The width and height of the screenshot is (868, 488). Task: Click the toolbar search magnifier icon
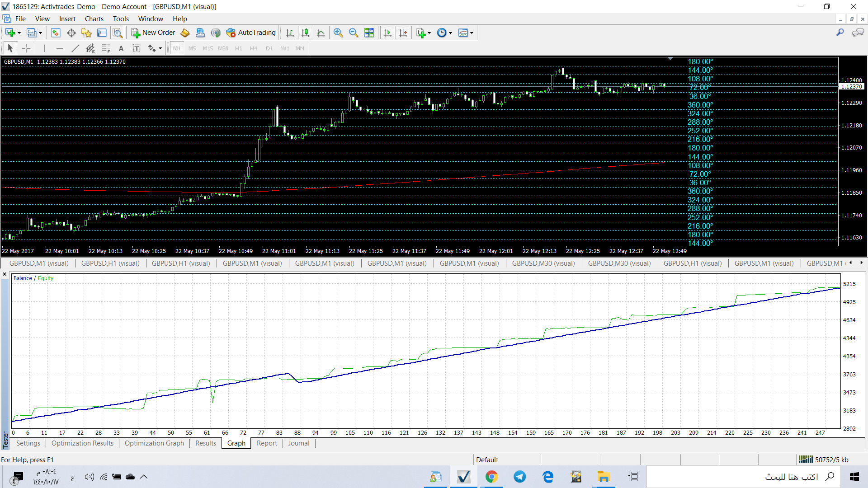click(x=840, y=33)
